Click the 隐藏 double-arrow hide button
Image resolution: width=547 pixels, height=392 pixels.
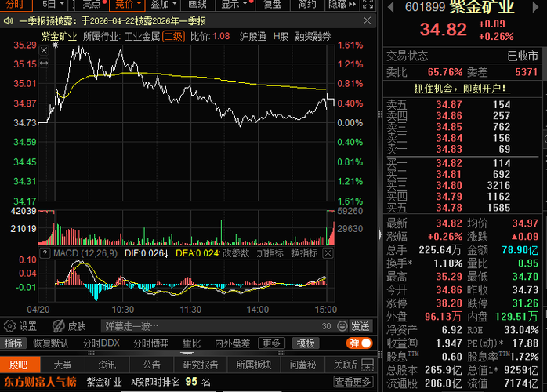pyautogui.click(x=342, y=4)
